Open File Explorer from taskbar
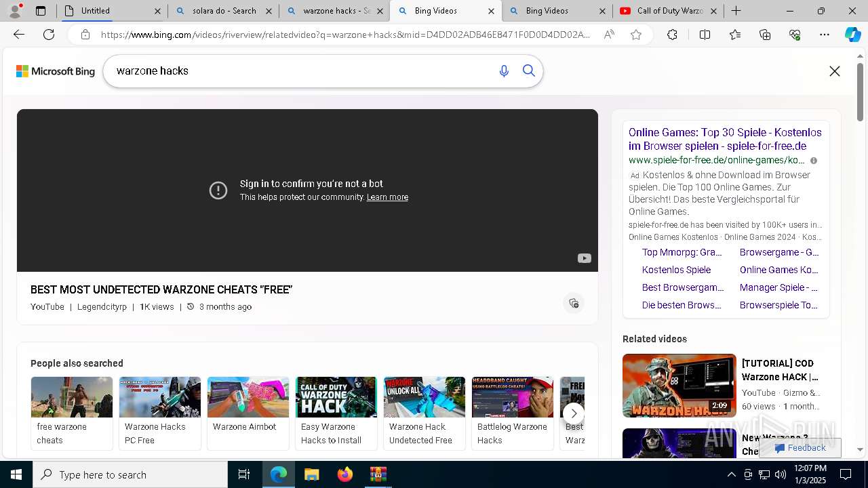This screenshot has height=488, width=868. coord(311,474)
